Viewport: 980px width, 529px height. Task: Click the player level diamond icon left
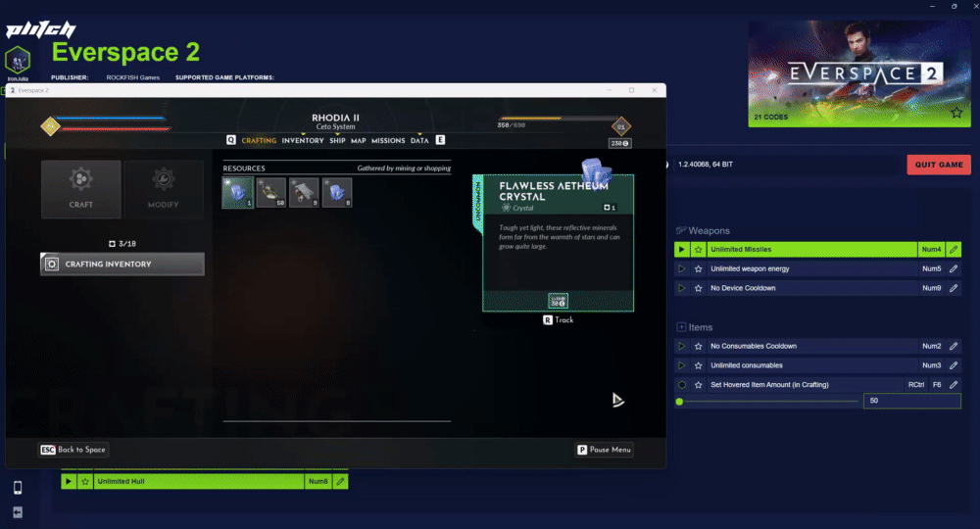(x=50, y=126)
